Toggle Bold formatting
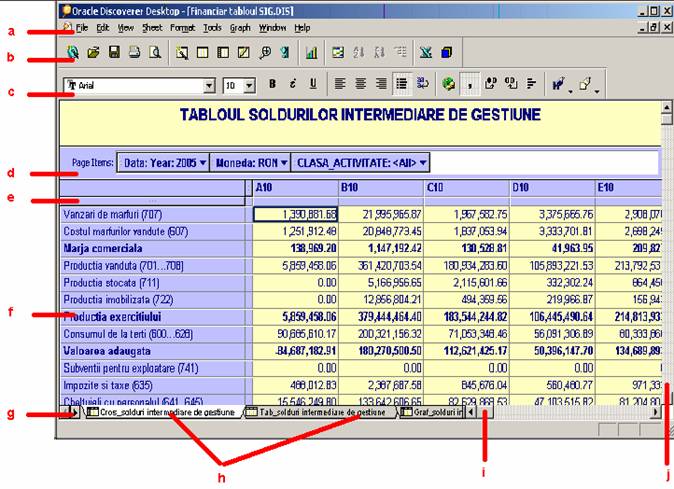 coord(270,84)
